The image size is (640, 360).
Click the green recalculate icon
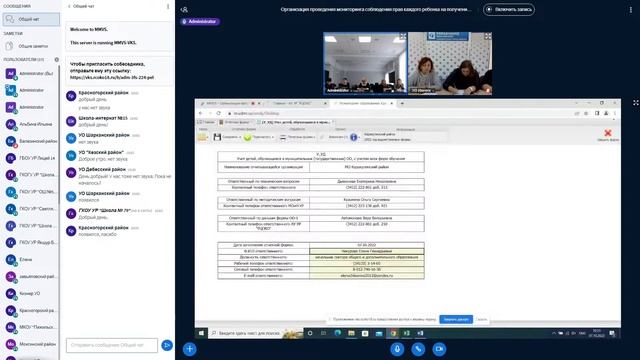[x=247, y=138]
